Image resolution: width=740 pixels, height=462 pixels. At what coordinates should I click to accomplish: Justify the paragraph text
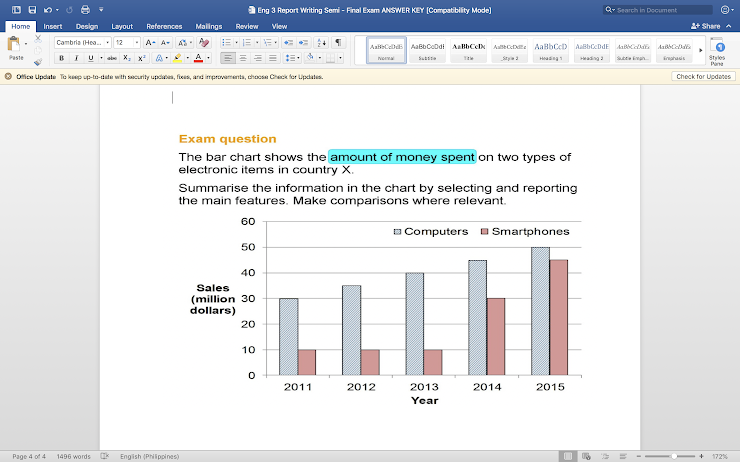point(273,58)
